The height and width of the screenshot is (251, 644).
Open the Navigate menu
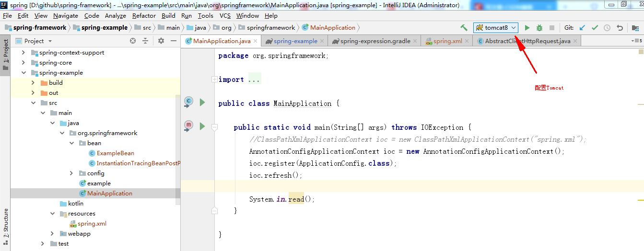66,16
